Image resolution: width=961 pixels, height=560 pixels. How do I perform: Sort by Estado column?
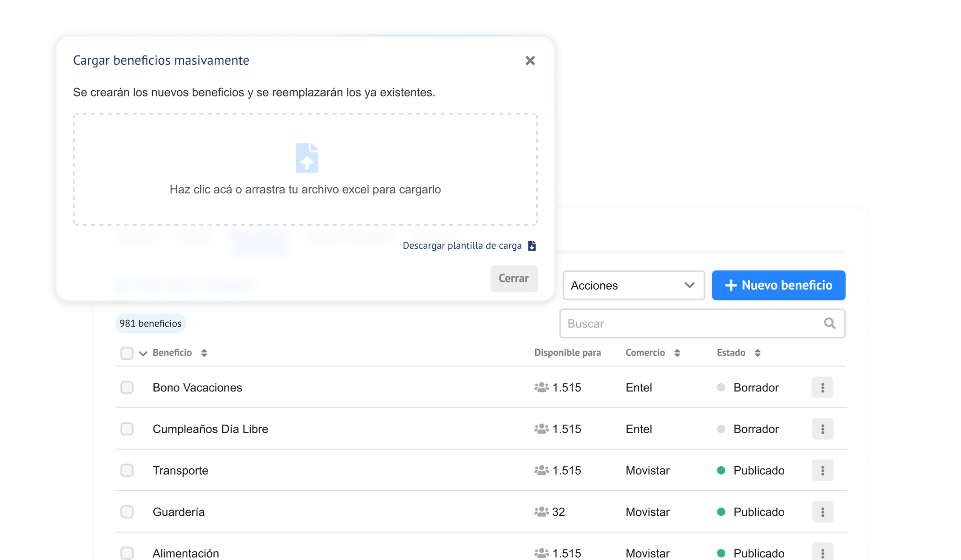point(757,353)
